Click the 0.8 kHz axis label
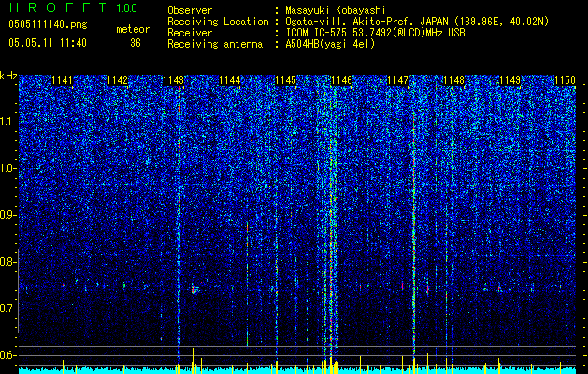This screenshot has width=588, height=374. pos(8,262)
